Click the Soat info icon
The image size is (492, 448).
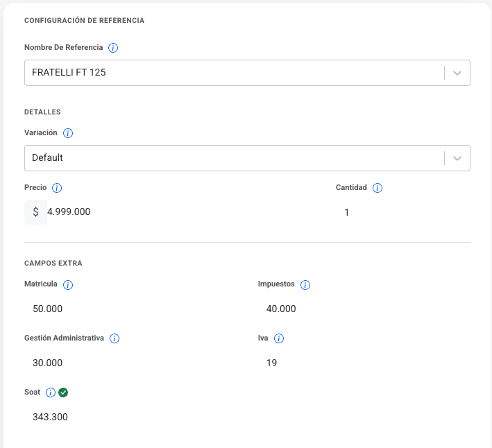click(51, 393)
